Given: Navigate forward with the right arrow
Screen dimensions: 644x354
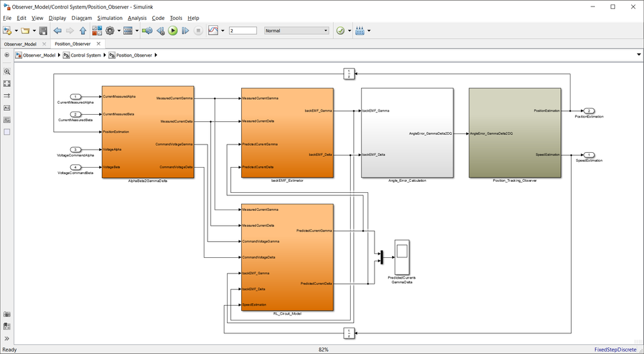Looking at the screenshot, I should coord(70,30).
